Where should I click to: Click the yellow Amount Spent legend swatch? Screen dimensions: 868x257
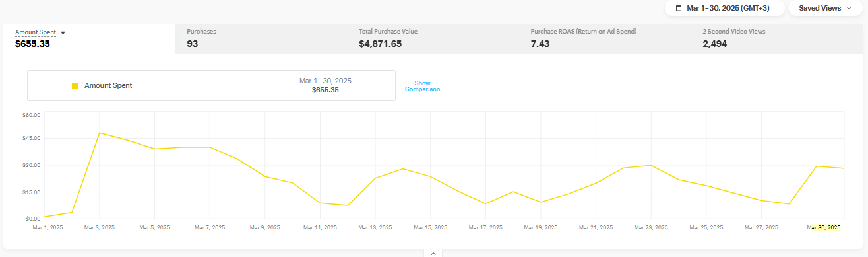coord(75,85)
